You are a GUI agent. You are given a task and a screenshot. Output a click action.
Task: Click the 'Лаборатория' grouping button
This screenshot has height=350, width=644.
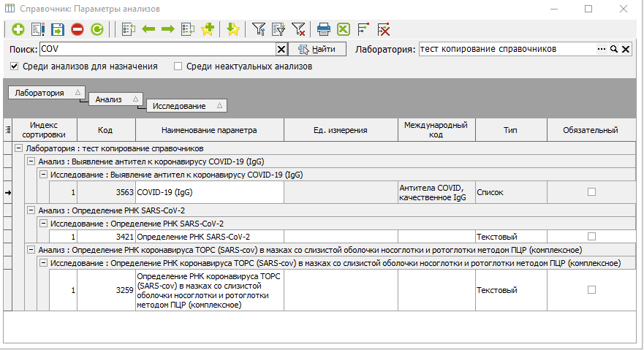pos(45,93)
